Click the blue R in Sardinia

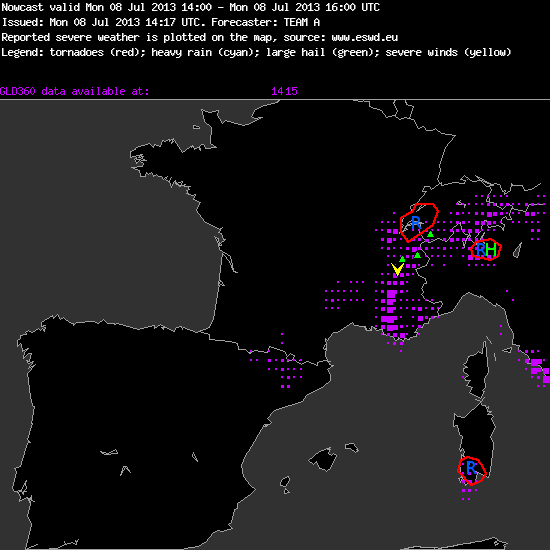click(x=471, y=468)
